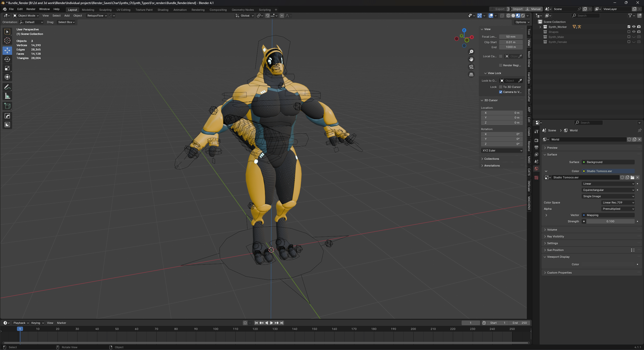Open the Tool properties tab (wrench icon)
644x350 pixels.
tap(536, 131)
